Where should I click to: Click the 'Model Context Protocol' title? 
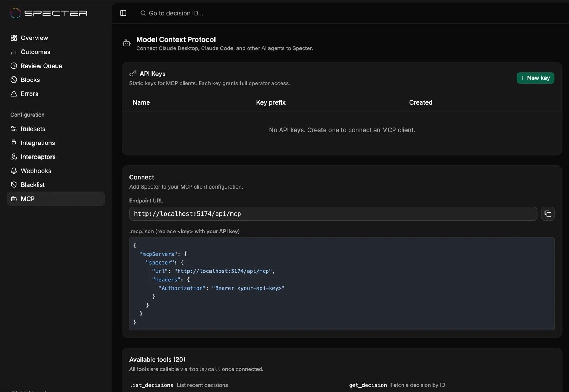pos(176,39)
